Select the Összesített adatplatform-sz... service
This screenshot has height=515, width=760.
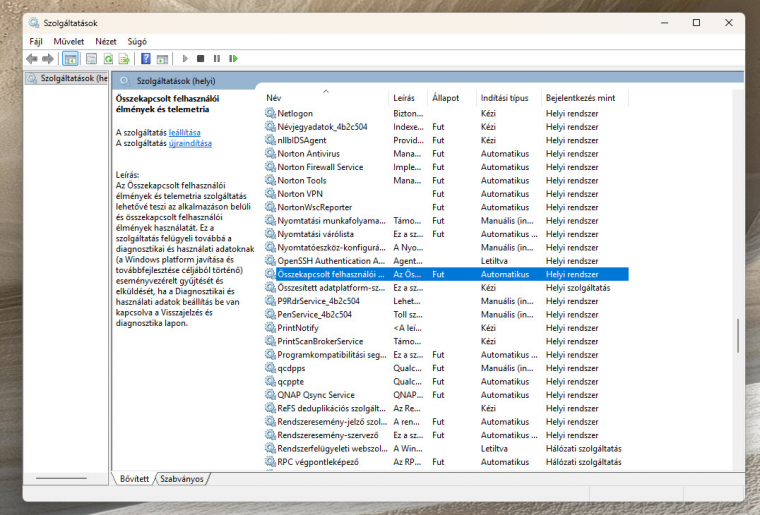[446, 287]
